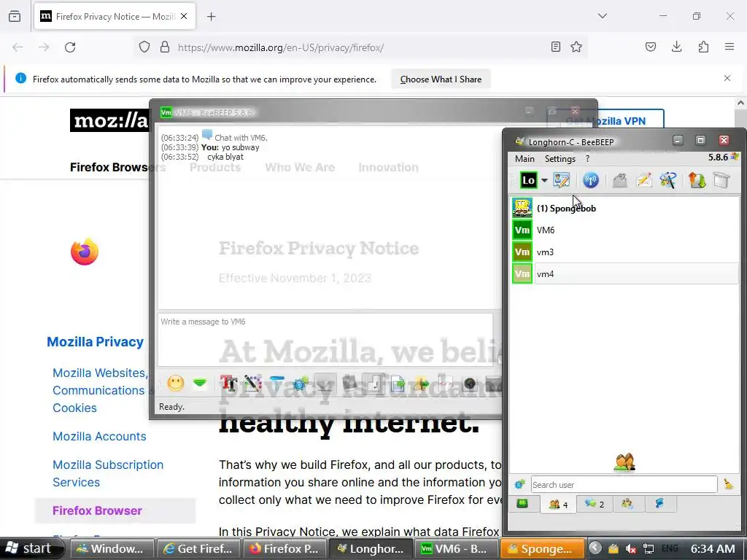Click the broom clear-search icon
Image resolution: width=747 pixels, height=560 pixels.
pyautogui.click(x=729, y=485)
